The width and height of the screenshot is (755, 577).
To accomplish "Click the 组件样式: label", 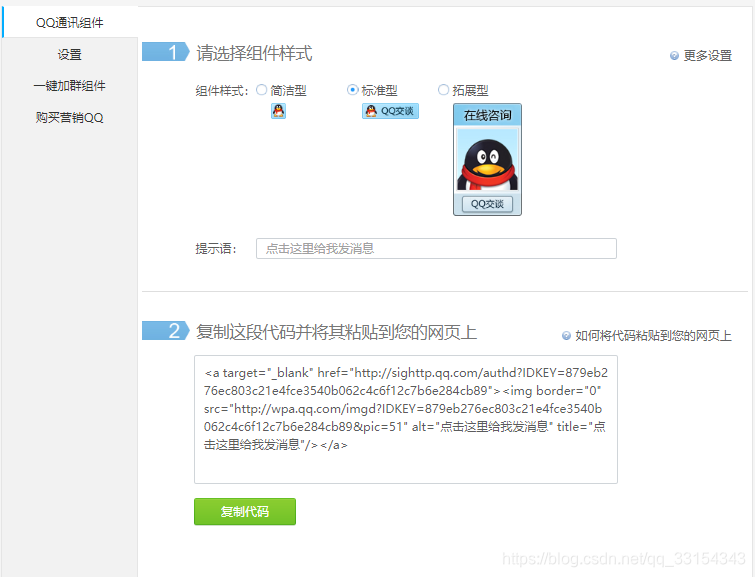I will [x=222, y=91].
